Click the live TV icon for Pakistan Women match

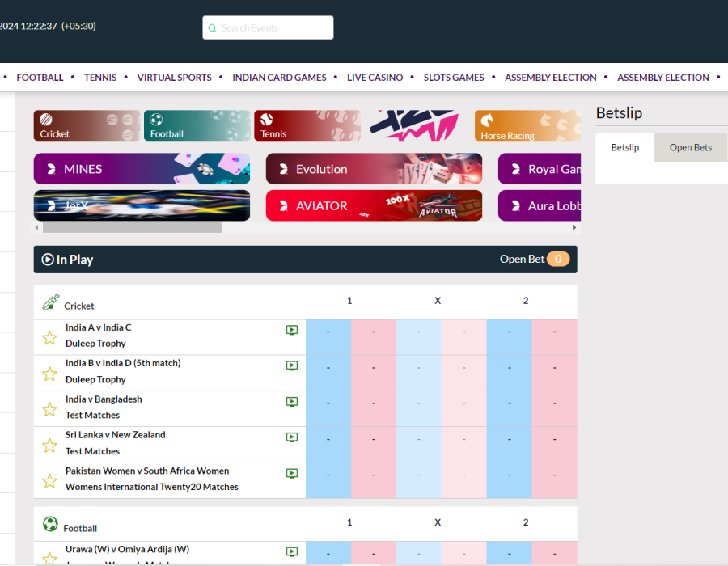coord(292,473)
